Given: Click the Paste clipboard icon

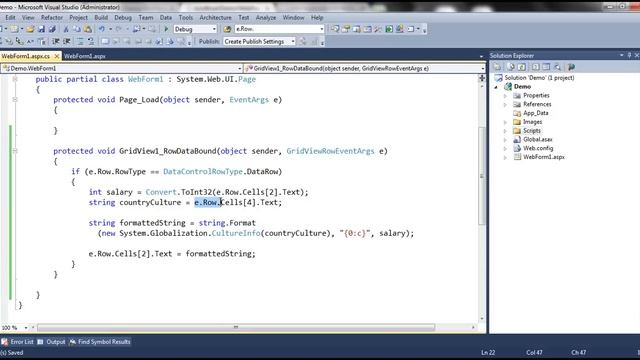Looking at the screenshot, I should coord(87,29).
